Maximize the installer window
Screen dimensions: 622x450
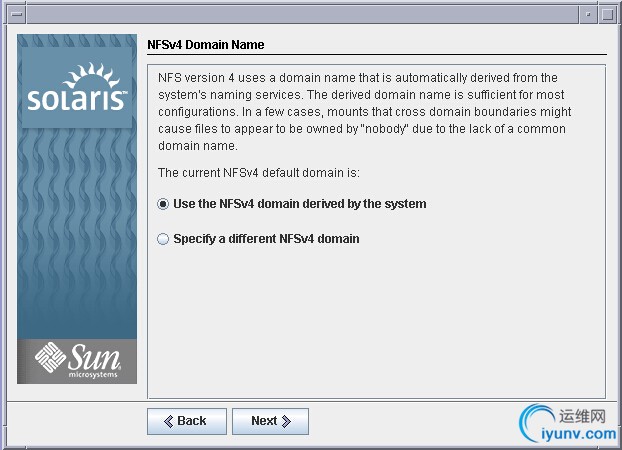pyautogui.click(x=607, y=15)
